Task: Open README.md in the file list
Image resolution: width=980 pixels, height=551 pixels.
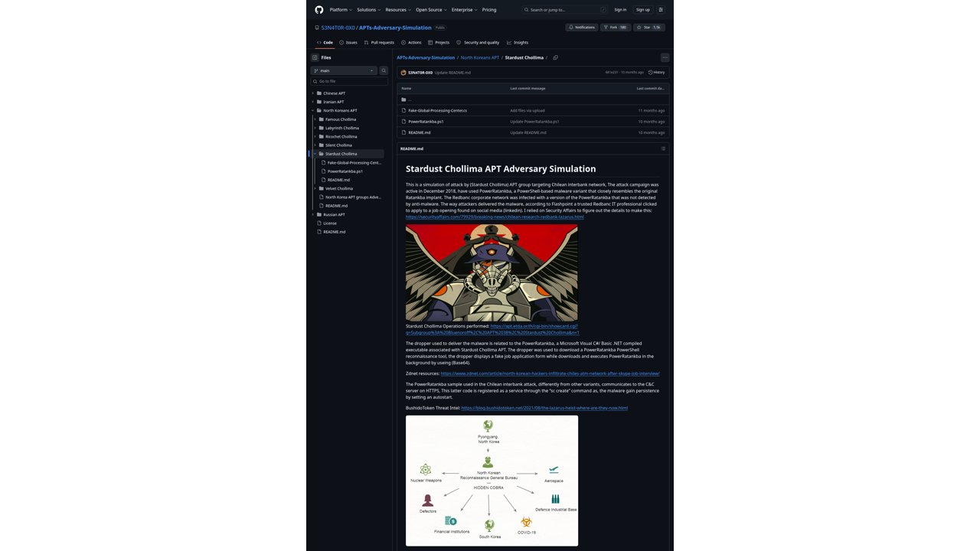Action: (419, 132)
